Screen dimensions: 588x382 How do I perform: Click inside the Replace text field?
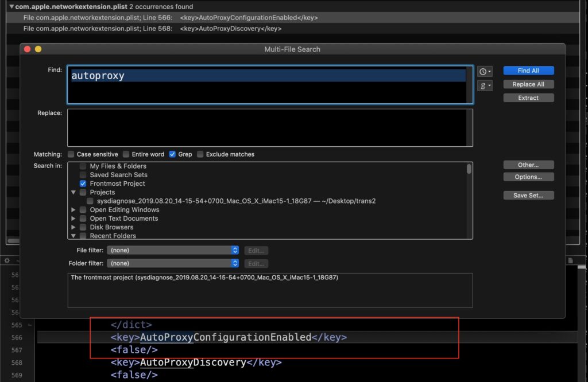[270, 127]
